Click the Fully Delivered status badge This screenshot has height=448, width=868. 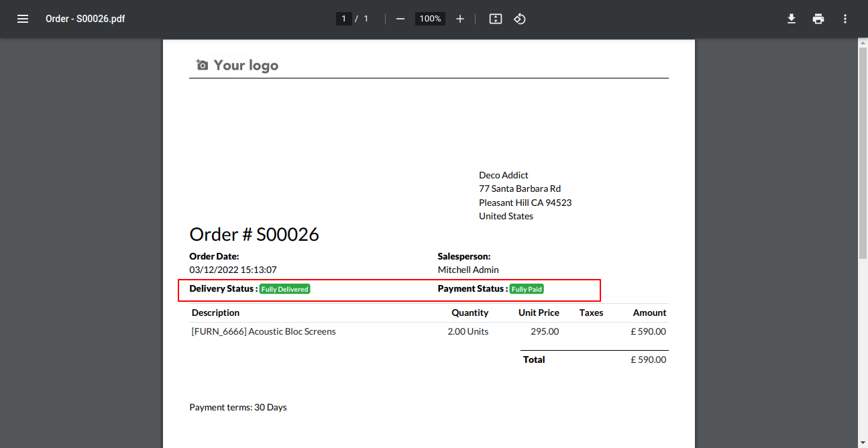pyautogui.click(x=285, y=289)
